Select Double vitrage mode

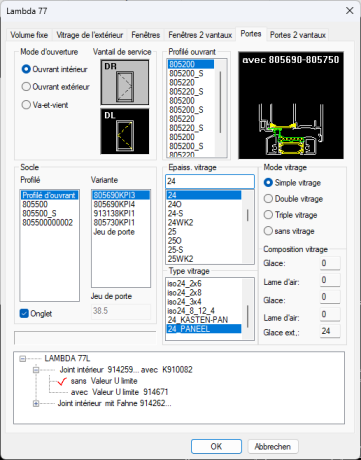click(268, 199)
